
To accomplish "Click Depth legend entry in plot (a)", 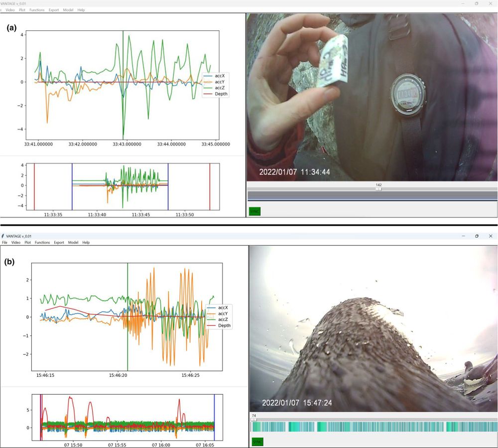I will click(x=215, y=94).
